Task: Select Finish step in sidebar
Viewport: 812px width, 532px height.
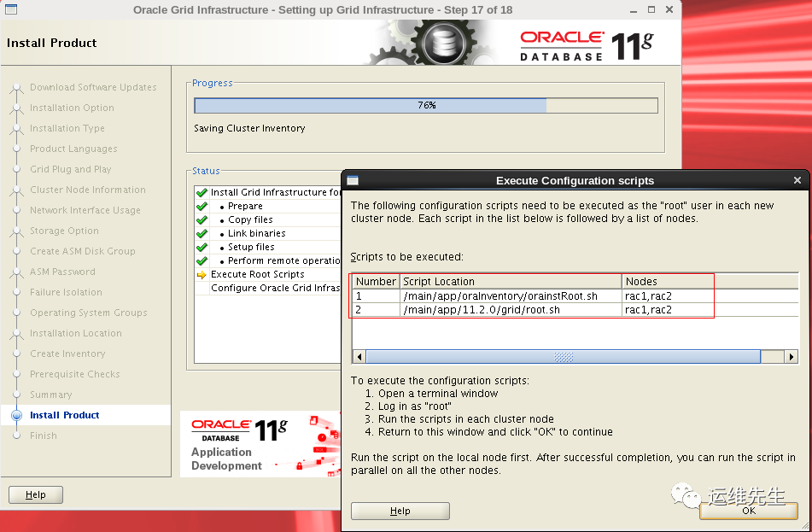Action: coord(44,436)
